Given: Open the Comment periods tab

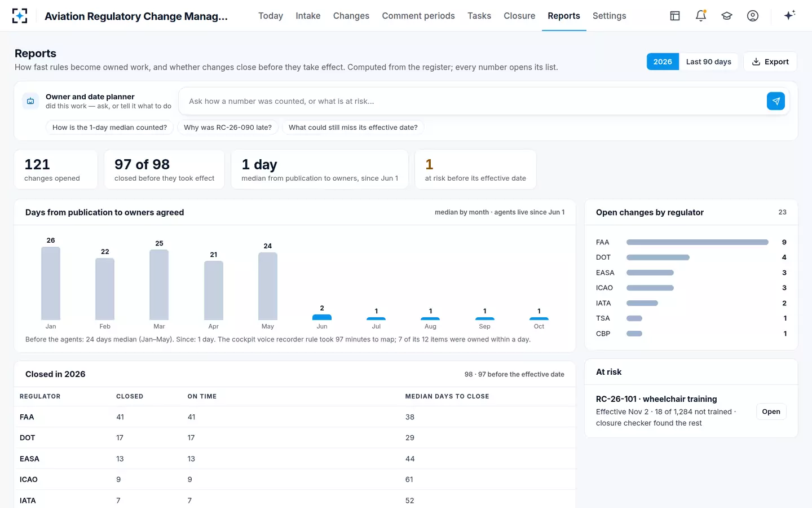Looking at the screenshot, I should coord(418,16).
